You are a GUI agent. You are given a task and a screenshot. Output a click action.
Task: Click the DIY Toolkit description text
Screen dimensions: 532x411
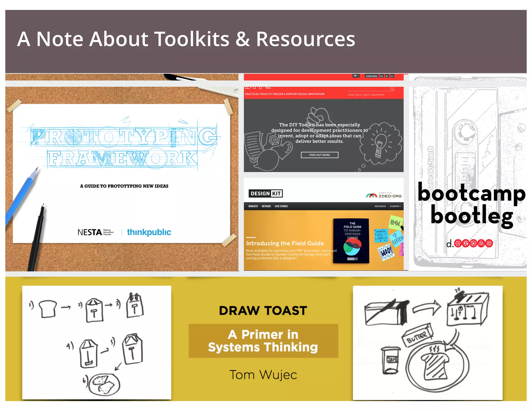pyautogui.click(x=320, y=133)
